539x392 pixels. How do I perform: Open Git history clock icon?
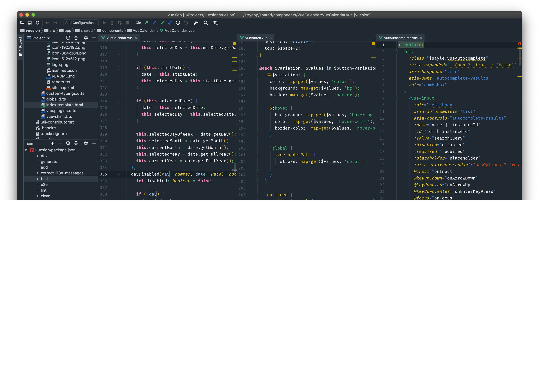[x=178, y=23]
